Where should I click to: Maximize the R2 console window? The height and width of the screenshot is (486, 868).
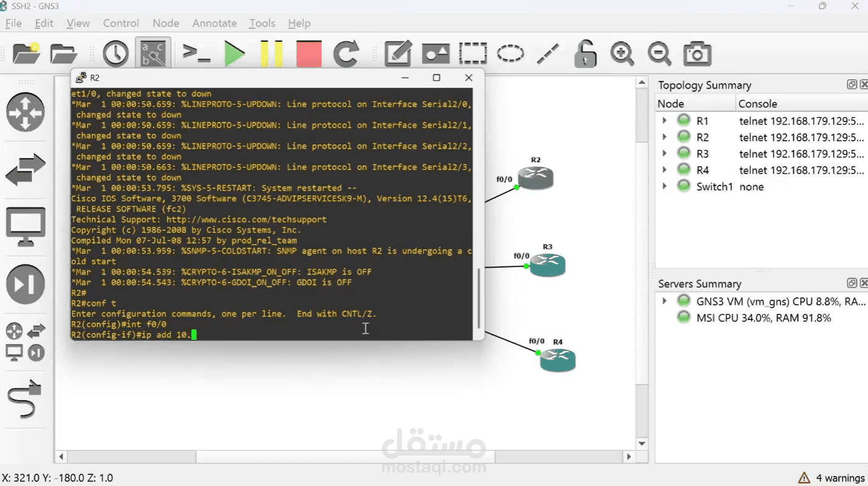[436, 78]
